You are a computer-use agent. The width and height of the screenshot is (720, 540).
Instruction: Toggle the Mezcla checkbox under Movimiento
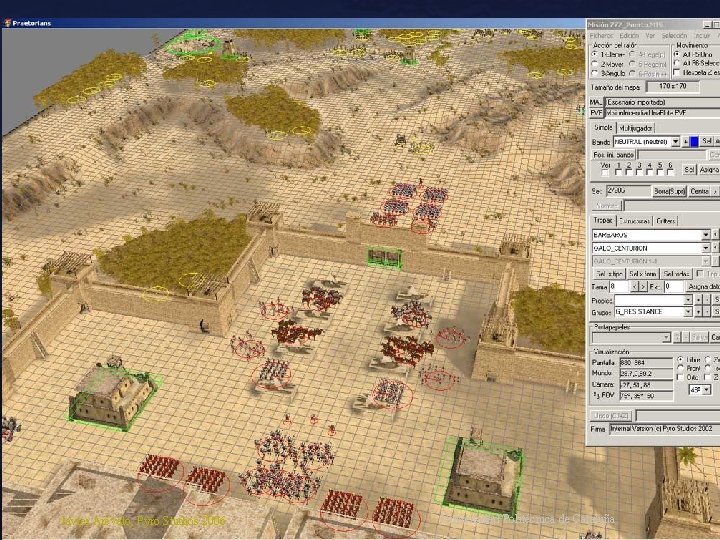676,72
